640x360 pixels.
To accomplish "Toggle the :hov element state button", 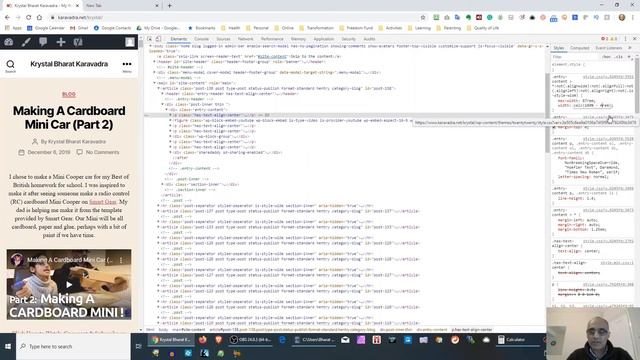I will (607, 57).
